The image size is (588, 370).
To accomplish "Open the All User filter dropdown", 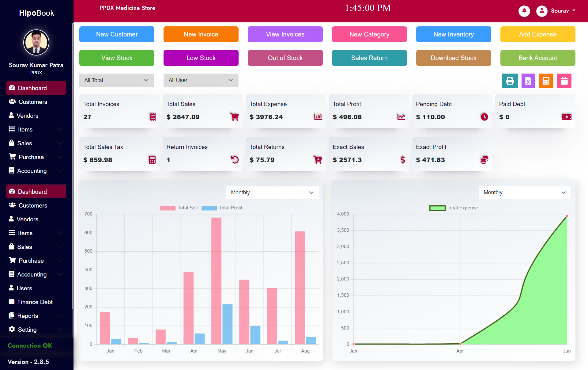I will tap(201, 80).
